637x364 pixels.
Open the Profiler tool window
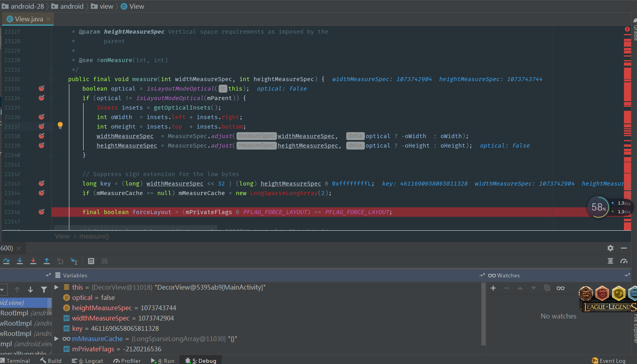point(127,360)
